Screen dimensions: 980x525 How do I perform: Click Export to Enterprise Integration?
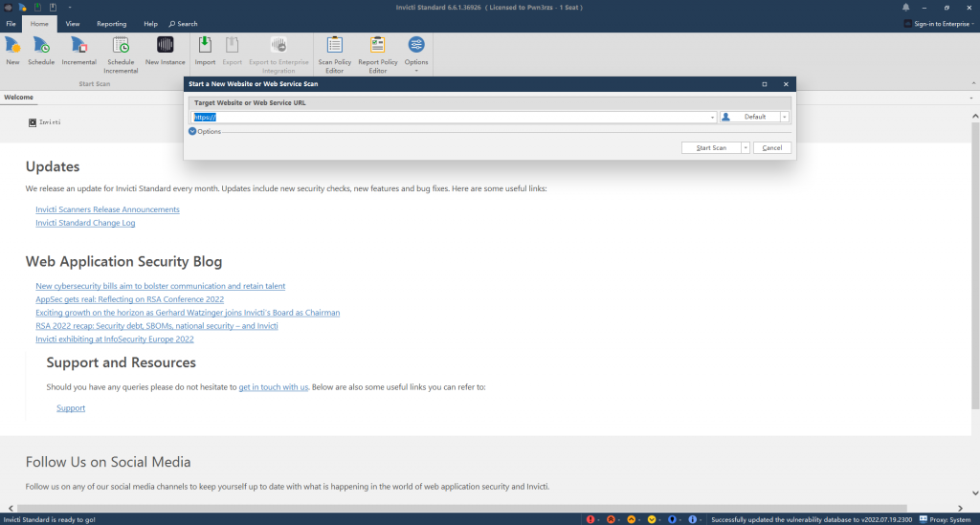coord(278,55)
